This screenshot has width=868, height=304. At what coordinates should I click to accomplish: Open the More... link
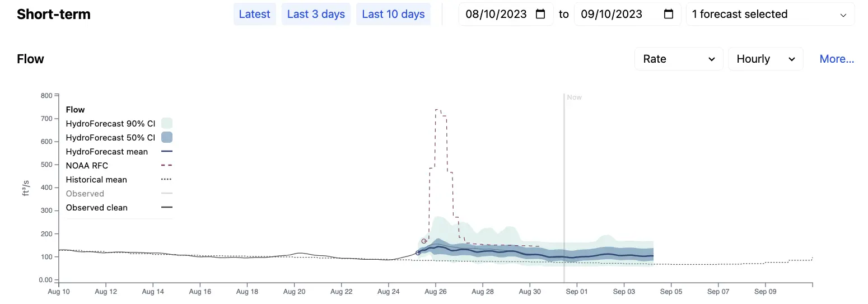(x=837, y=59)
